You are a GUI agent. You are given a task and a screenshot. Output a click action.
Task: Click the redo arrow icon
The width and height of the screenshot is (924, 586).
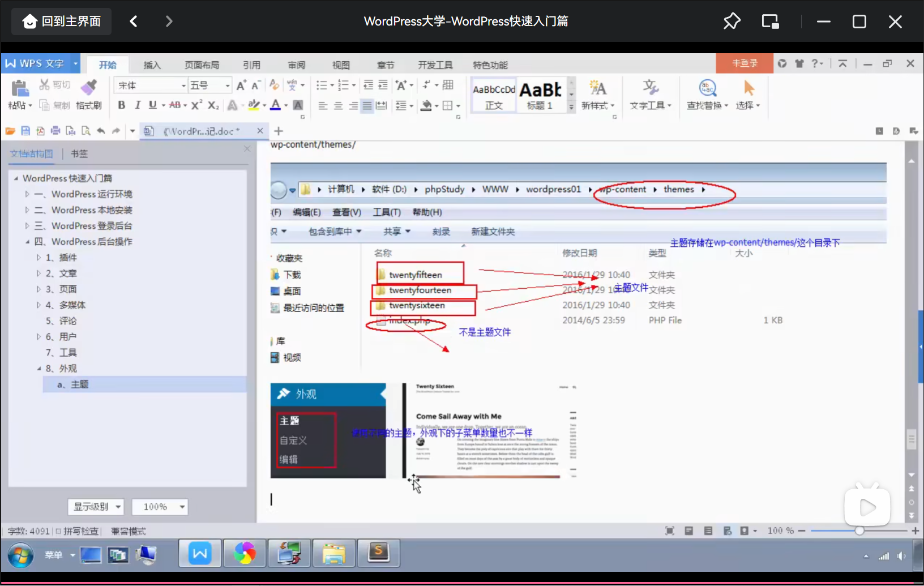click(x=116, y=131)
